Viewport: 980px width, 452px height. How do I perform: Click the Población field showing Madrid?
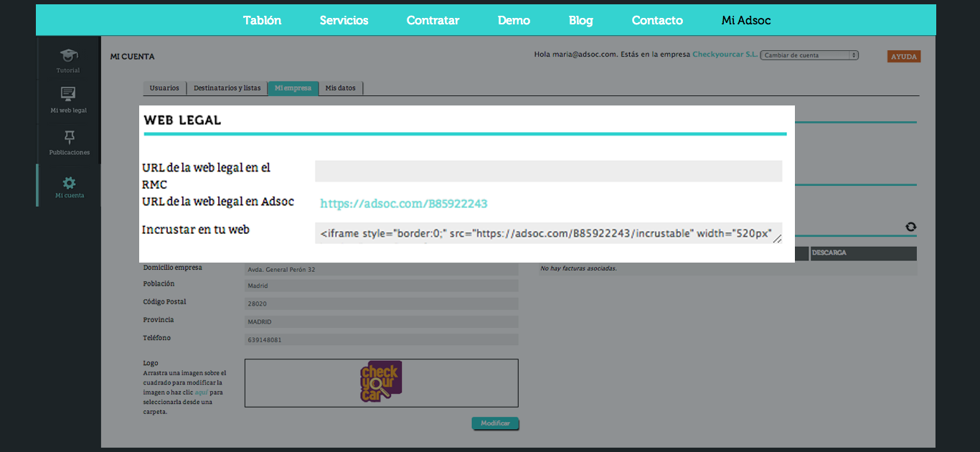[x=381, y=286]
